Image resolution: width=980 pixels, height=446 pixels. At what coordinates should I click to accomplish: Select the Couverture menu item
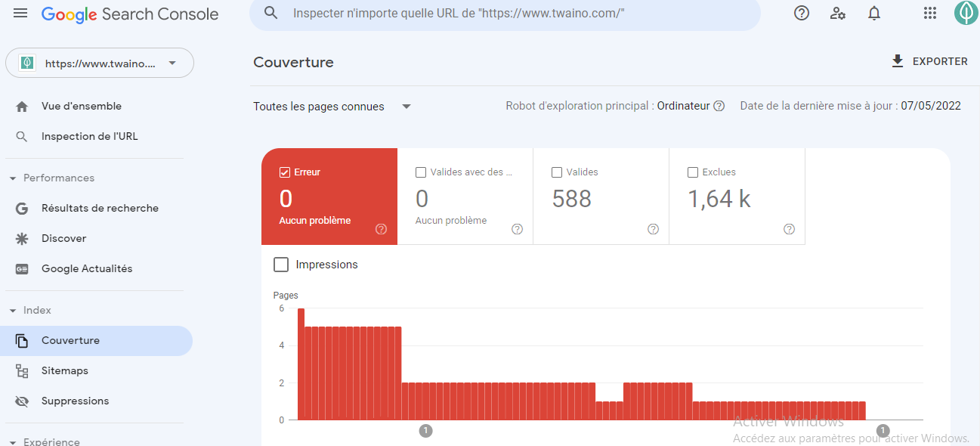97,341
